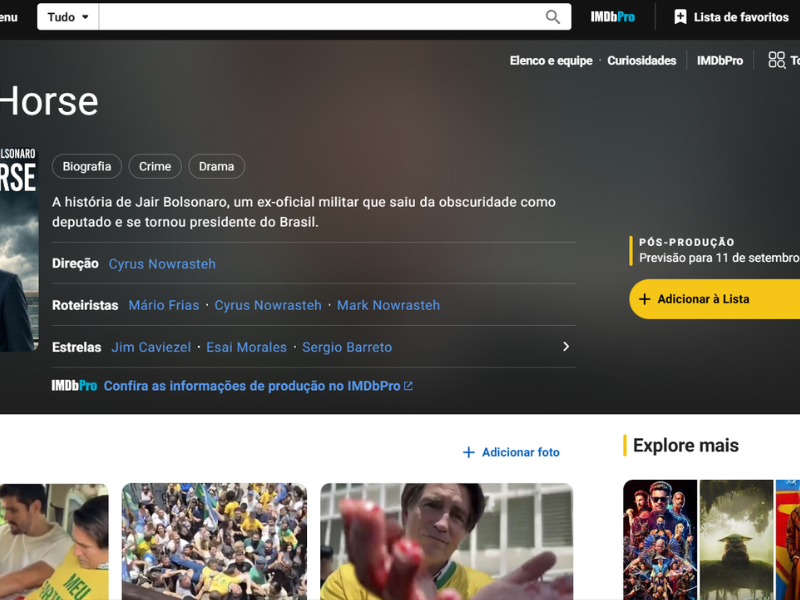Open writer Cyrus Nowrasteh link

click(x=268, y=305)
